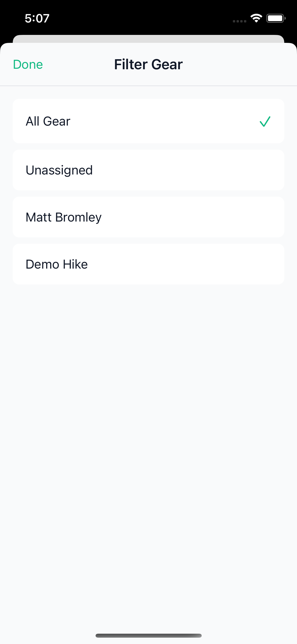The image size is (297, 644).
Task: Click the green checkmark beside All Gear
Action: [265, 122]
